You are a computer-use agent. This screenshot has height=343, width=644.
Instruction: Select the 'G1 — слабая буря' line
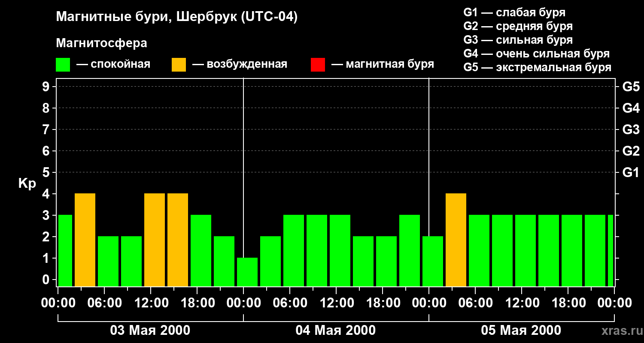[514, 12]
